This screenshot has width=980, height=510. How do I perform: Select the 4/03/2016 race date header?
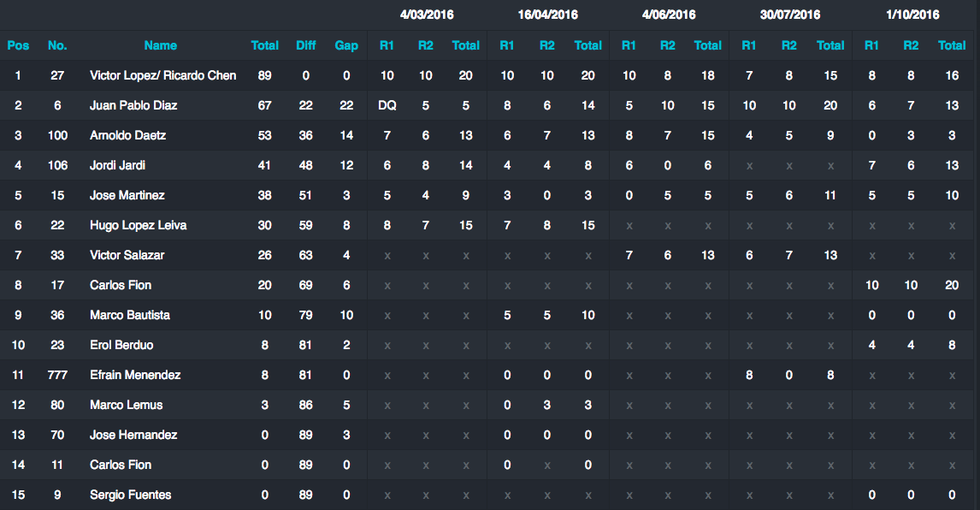click(427, 15)
